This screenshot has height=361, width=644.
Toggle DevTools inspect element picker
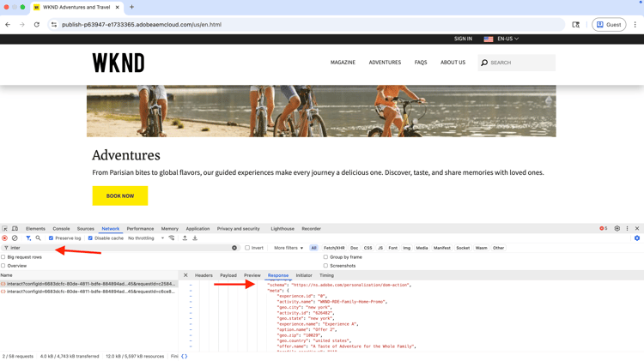pyautogui.click(x=5, y=228)
